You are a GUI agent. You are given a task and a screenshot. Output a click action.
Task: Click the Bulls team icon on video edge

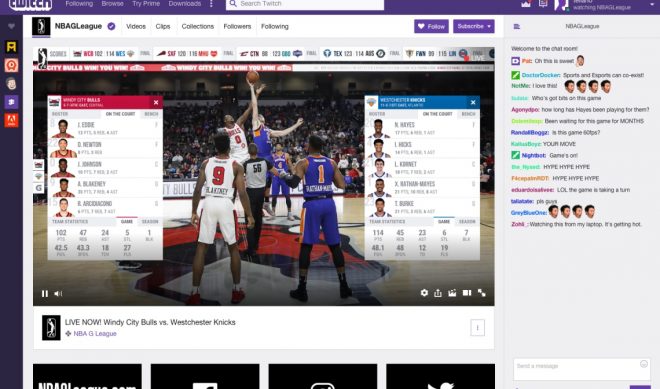pos(38,165)
